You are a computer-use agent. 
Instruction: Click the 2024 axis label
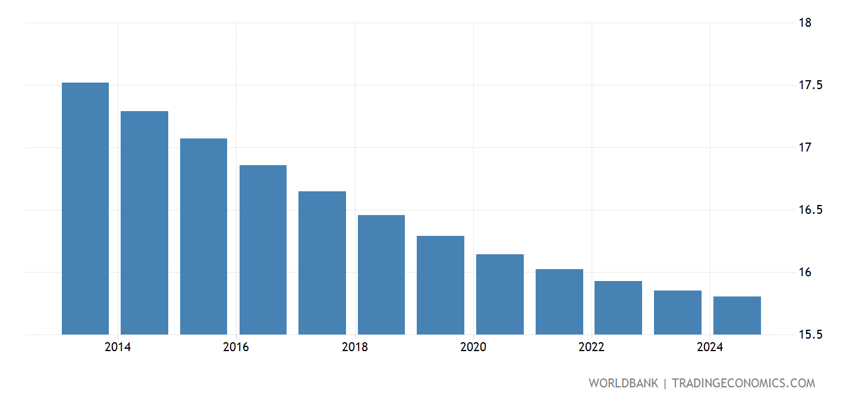coord(709,347)
